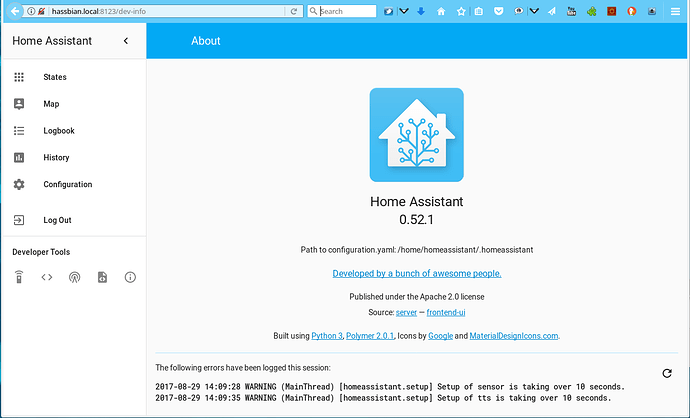Click the 'Setup of tts is taking' warning line

point(383,398)
